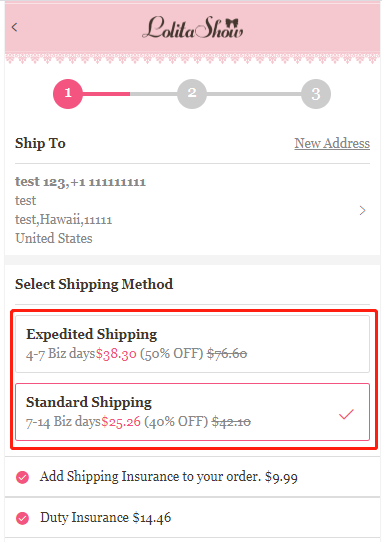Click the progress bar between steps 1 and 2
Image resolution: width=382 pixels, height=542 pixels.
pos(130,94)
